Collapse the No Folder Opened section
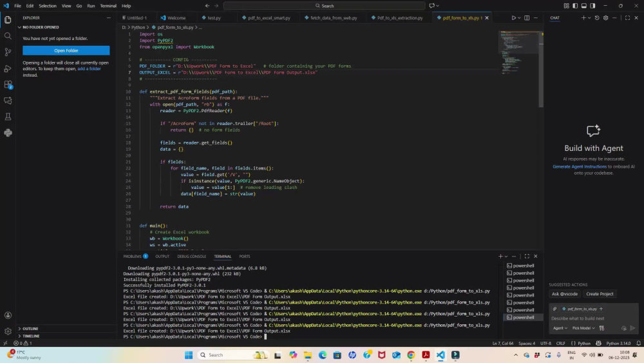Screen dimensions: 644x363 pyautogui.click(x=67, y=27)
